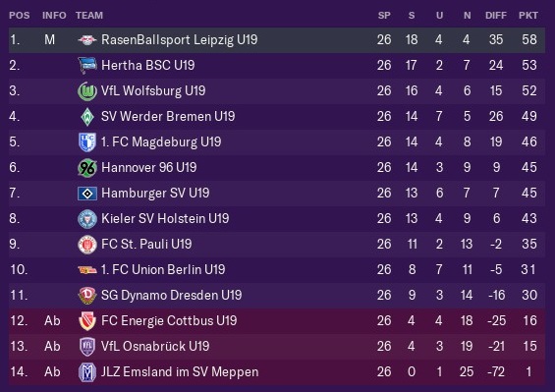Click the Energie Cottbus crest icon
The image size is (555, 392).
coord(87,321)
